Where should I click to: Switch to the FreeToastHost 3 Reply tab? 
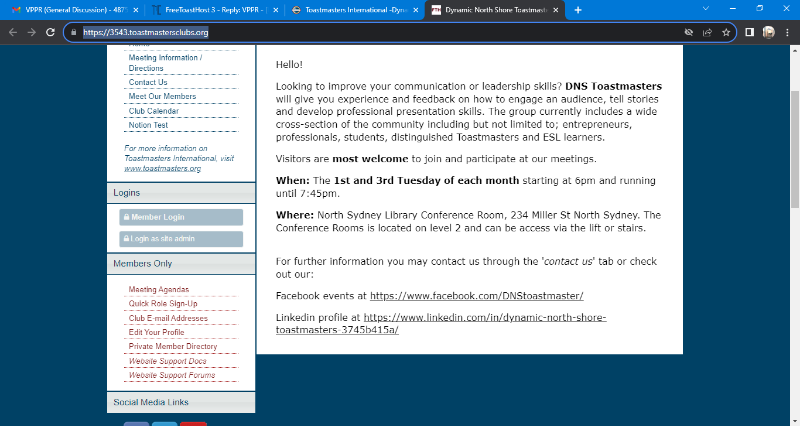(210, 10)
